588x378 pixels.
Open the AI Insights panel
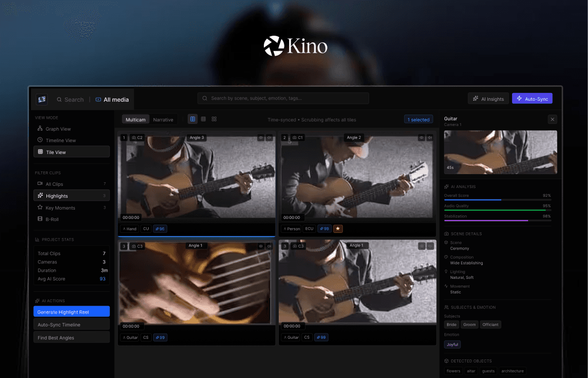click(x=488, y=98)
